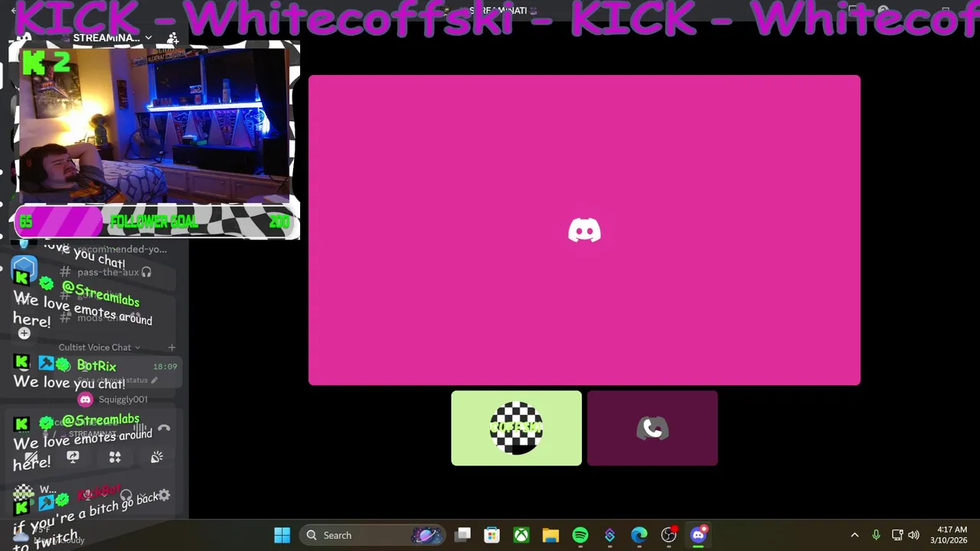Select the dark maroon phone participant tile
Viewport: 980px width, 551px height.
click(x=652, y=428)
